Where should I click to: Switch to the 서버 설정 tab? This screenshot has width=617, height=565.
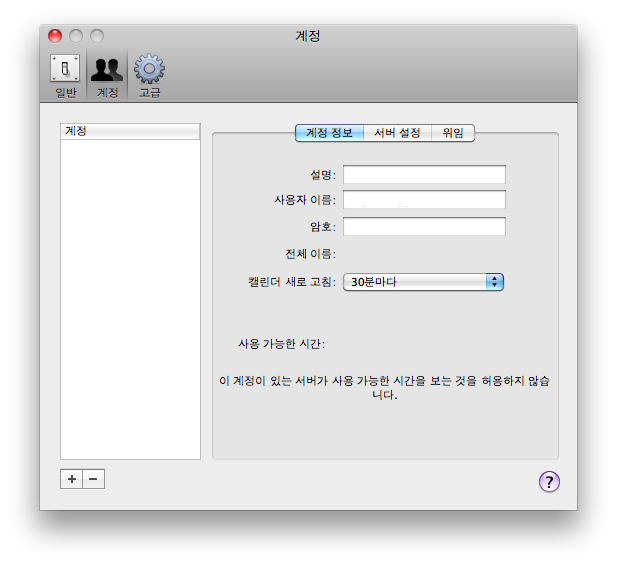tap(397, 133)
